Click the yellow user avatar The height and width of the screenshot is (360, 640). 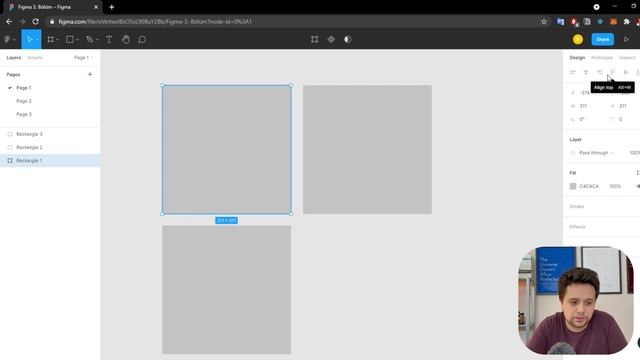tap(578, 40)
